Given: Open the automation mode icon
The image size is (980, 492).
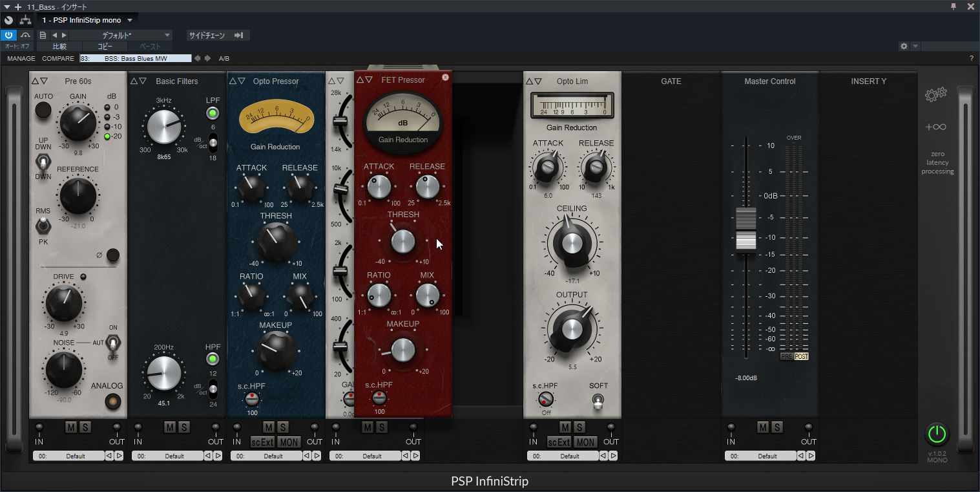Looking at the screenshot, I should pyautogui.click(x=25, y=35).
